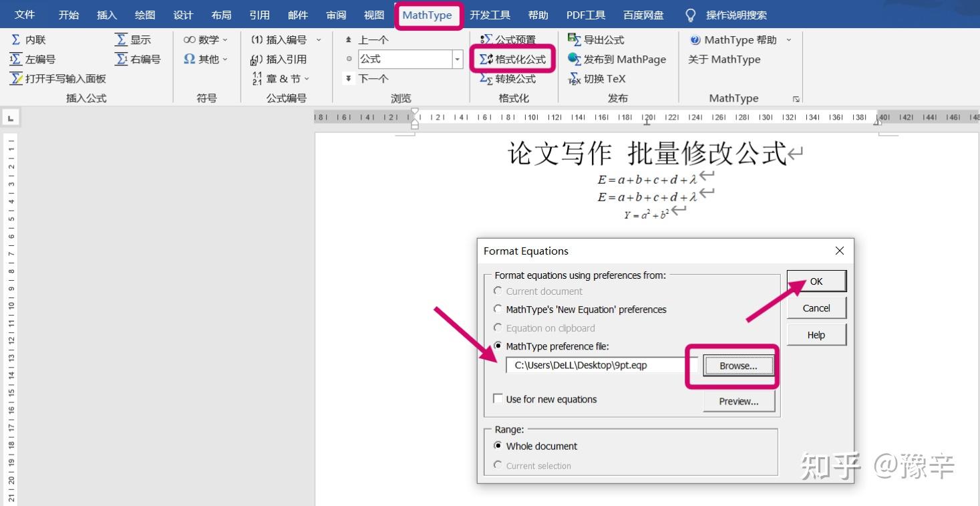Switch to the 插入 ribbon tab
The image size is (980, 506).
click(107, 15)
